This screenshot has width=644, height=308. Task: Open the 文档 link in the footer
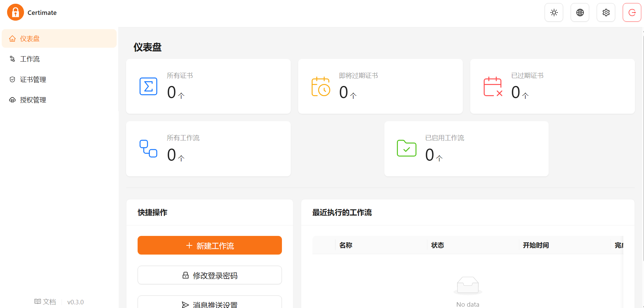[45, 302]
